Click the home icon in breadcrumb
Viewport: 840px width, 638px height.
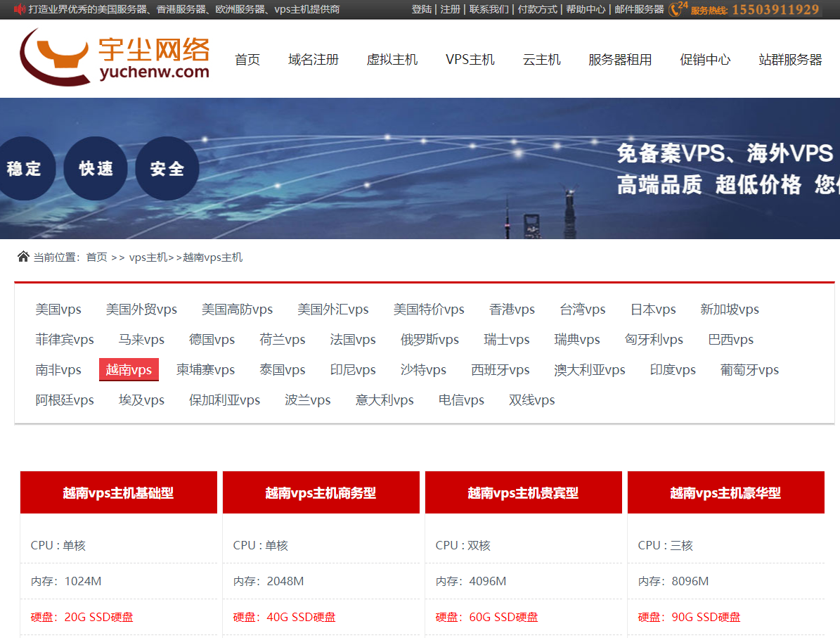pyautogui.click(x=23, y=257)
